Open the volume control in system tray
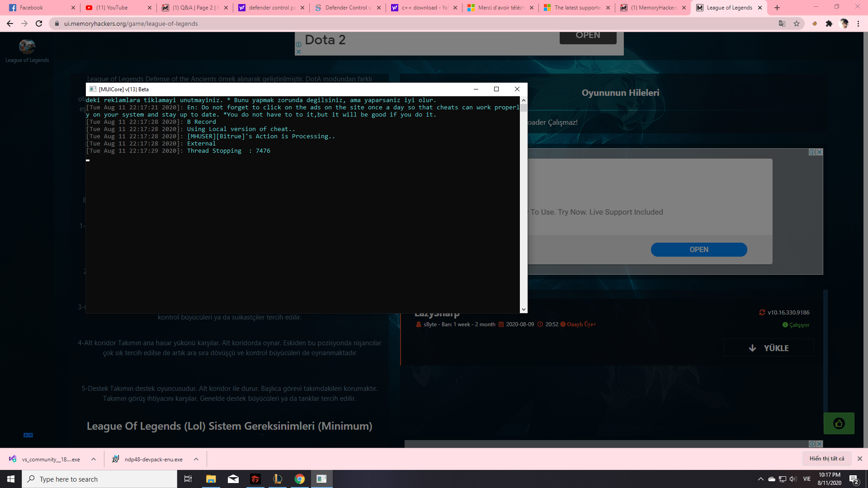868x488 pixels. tap(793, 479)
